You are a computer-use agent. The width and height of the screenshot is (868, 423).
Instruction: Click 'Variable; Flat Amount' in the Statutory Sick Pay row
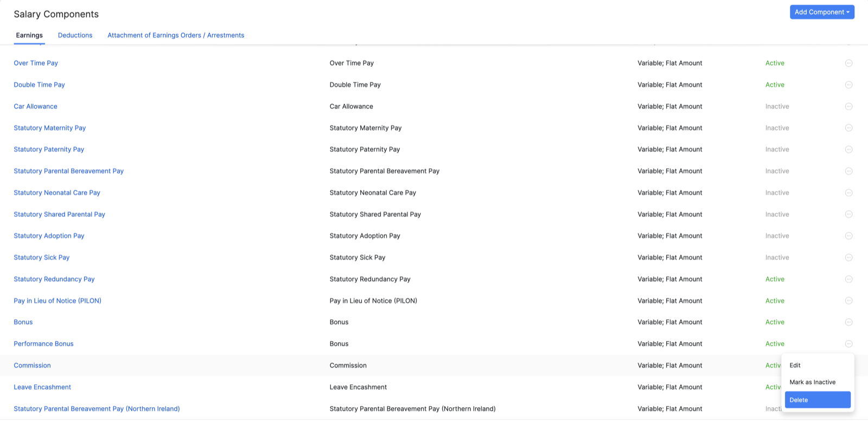(x=669, y=258)
